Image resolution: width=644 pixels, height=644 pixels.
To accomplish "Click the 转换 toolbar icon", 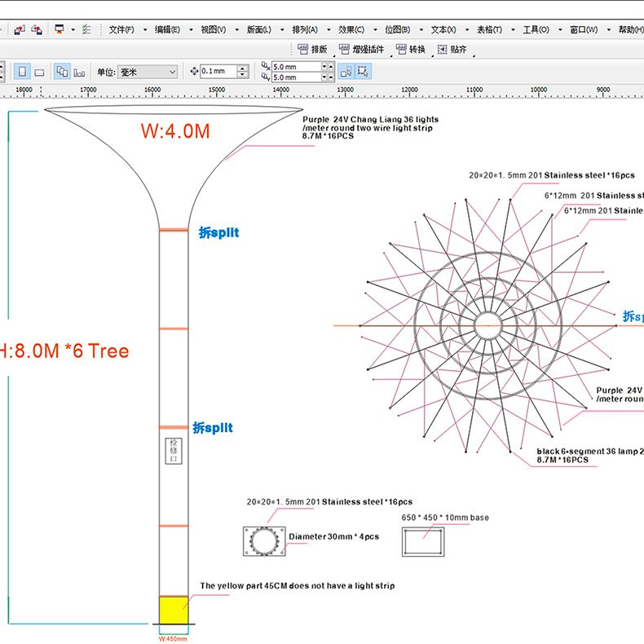I will click(401, 49).
